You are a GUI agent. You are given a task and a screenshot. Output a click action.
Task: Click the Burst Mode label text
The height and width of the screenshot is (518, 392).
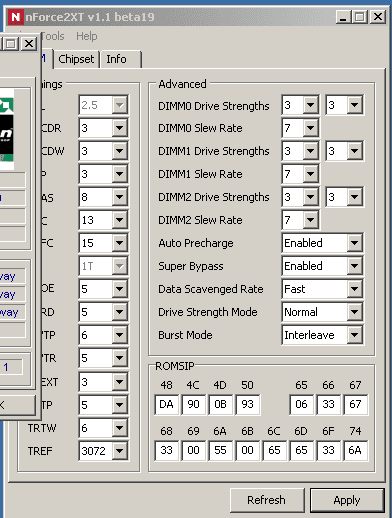[x=185, y=335]
